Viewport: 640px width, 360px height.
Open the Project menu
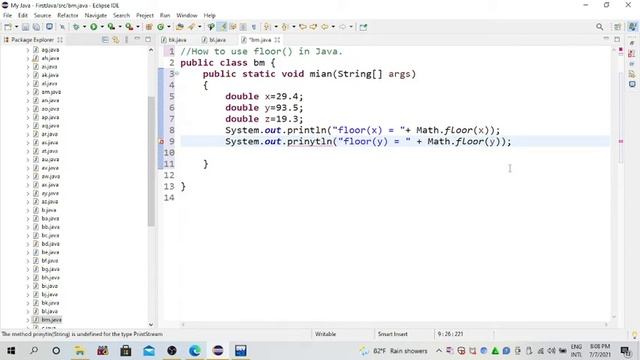pyautogui.click(x=145, y=16)
